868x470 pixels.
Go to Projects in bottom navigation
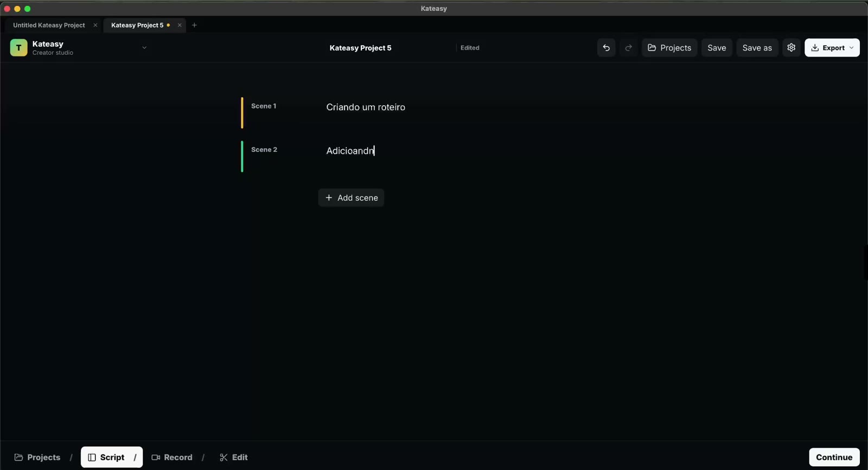click(x=37, y=458)
